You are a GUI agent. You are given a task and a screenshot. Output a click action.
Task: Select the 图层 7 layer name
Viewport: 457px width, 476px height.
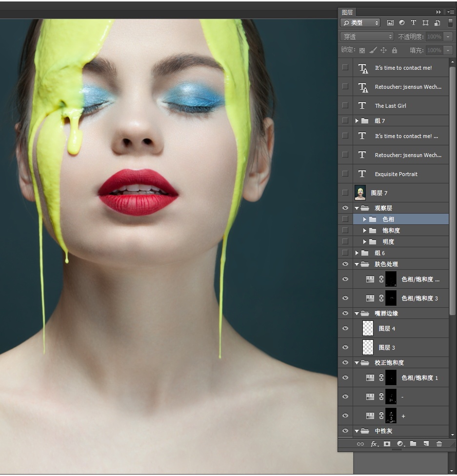[x=379, y=193]
